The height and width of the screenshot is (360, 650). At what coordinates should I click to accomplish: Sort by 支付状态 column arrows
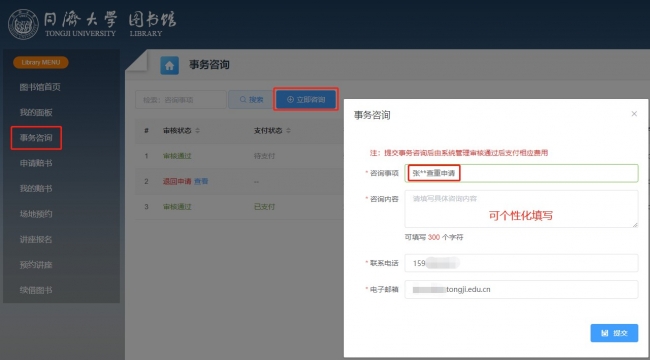click(x=289, y=131)
